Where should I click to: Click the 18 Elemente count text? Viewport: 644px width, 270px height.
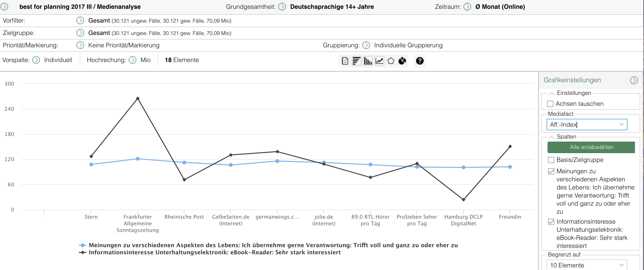[x=182, y=60]
